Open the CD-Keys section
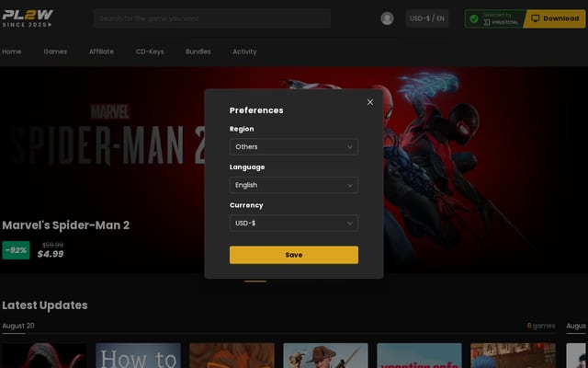This screenshot has width=588, height=368. [x=150, y=52]
